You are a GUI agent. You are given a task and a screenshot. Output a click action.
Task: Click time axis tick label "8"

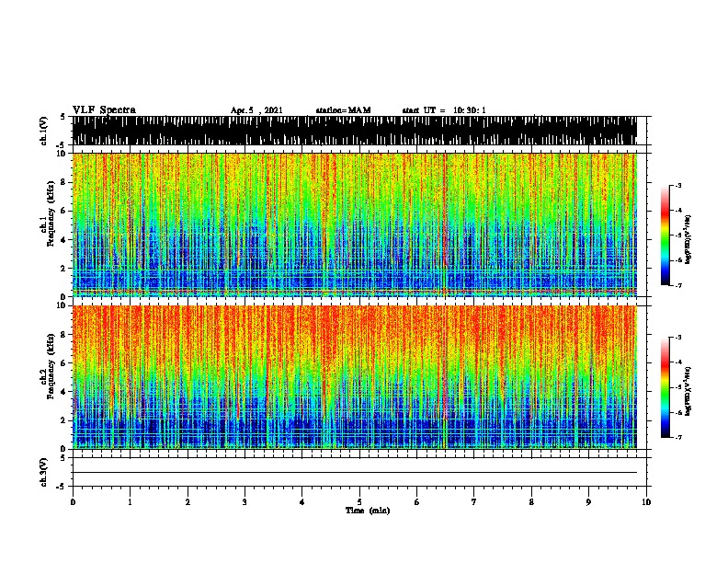[x=531, y=502]
